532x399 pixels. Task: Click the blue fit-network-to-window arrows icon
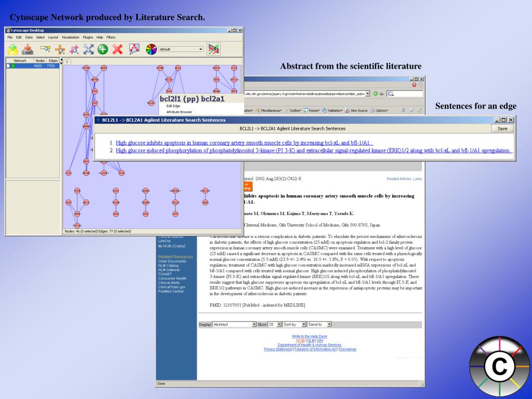click(88, 49)
